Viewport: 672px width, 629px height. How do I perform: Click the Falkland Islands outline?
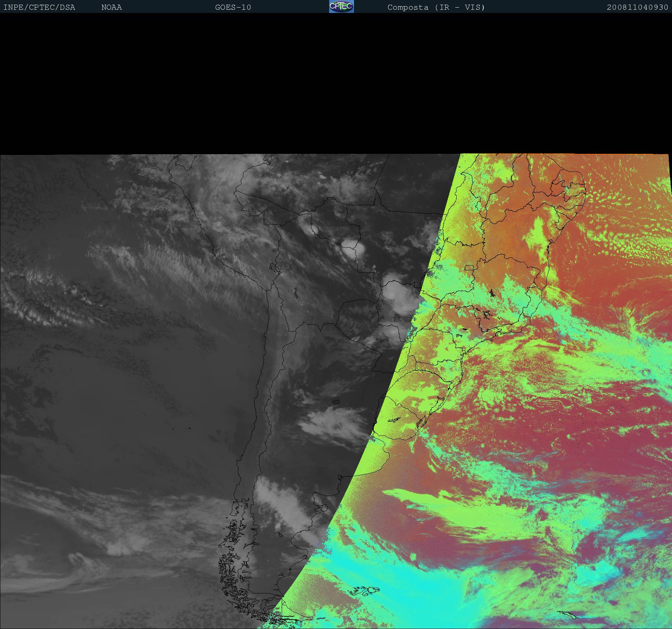point(364,590)
